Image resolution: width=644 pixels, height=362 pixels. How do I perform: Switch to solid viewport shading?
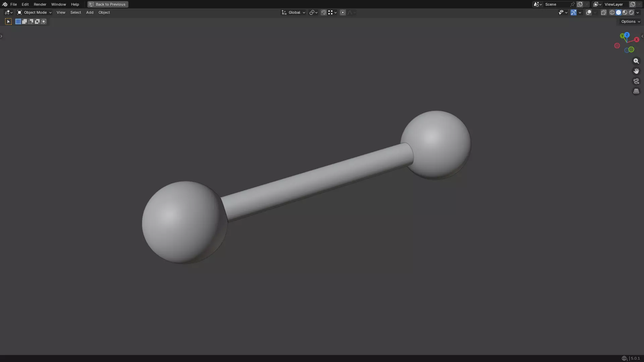[619, 12]
